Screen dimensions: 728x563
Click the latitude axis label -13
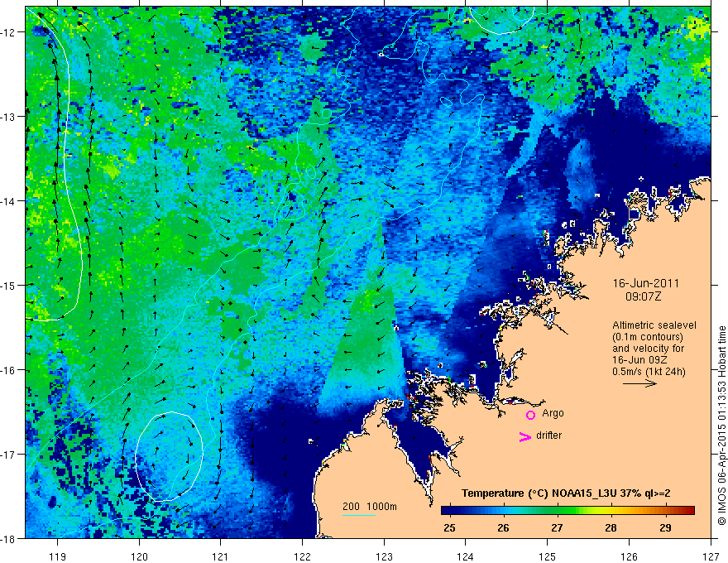tap(8, 116)
